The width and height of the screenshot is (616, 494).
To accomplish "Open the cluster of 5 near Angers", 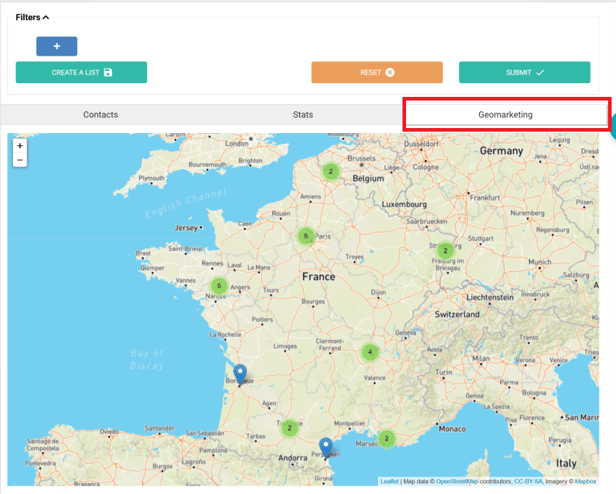I will point(218,286).
